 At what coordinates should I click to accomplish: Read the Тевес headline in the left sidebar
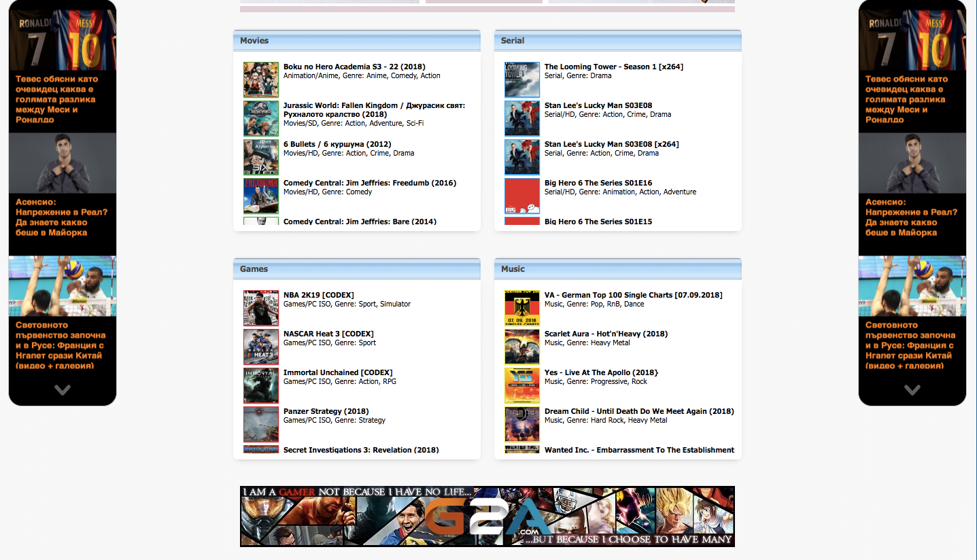57,99
